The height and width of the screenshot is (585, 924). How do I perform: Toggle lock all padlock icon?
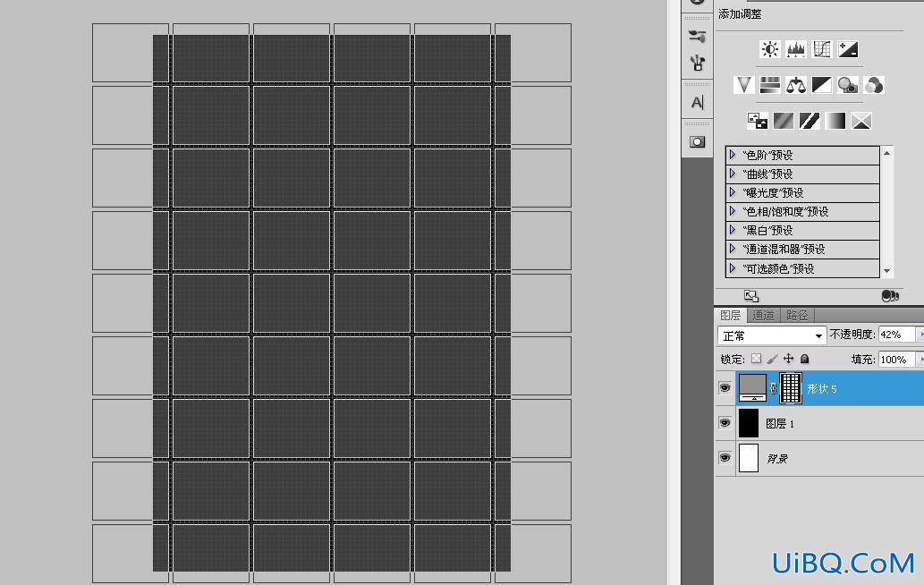tap(804, 358)
